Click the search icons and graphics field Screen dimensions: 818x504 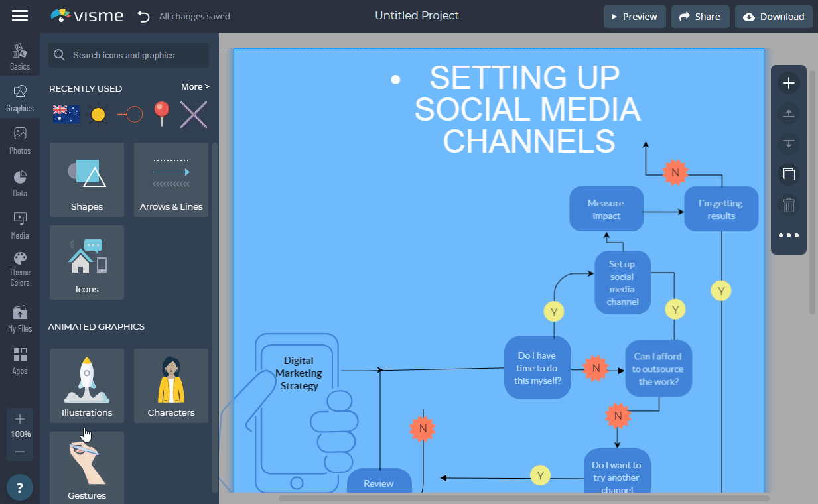point(129,56)
